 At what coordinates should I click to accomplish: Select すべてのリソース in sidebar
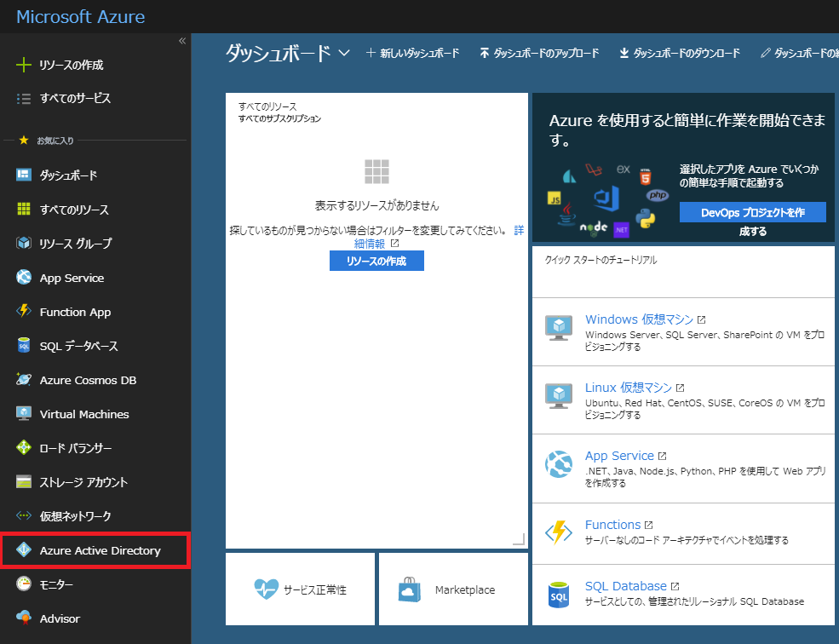74,210
